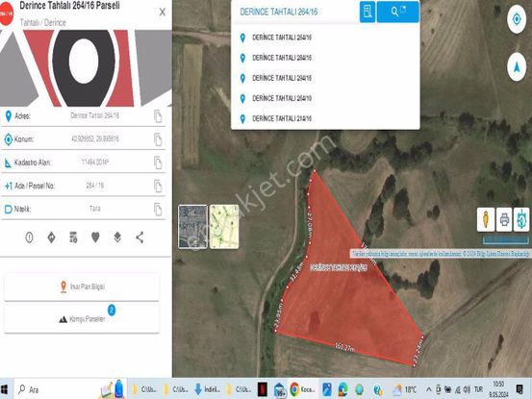Open directions with the diamond arrow icon

coord(51,237)
